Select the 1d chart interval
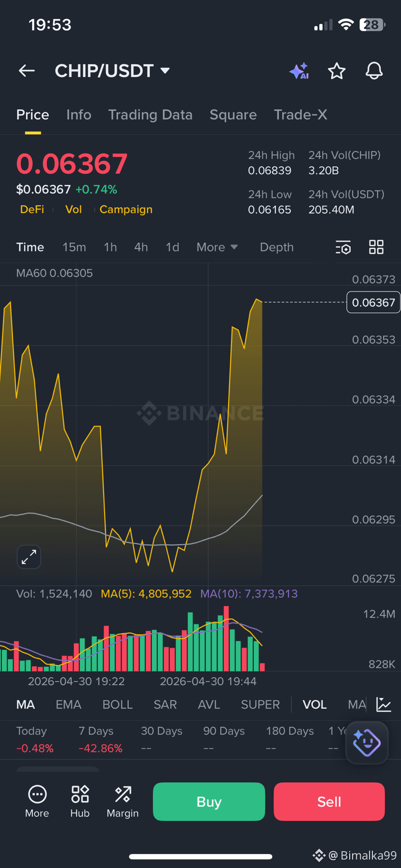Image resolution: width=401 pixels, height=868 pixels. (x=172, y=247)
